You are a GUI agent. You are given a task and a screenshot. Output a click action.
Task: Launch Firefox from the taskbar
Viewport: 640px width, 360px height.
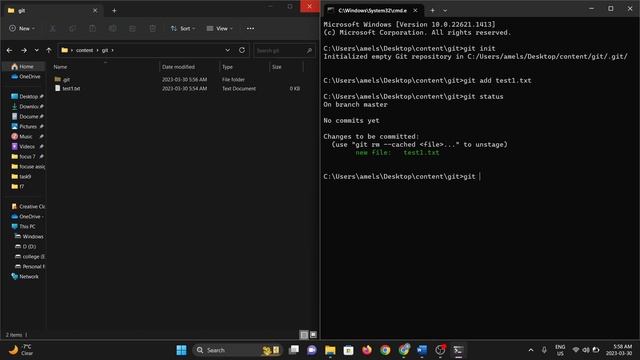point(367,350)
